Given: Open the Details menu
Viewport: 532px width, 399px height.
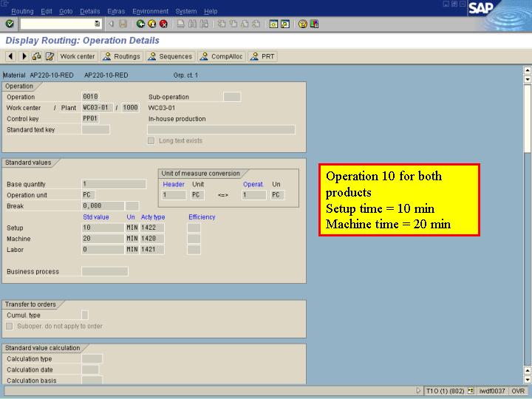Looking at the screenshot, I should point(90,11).
